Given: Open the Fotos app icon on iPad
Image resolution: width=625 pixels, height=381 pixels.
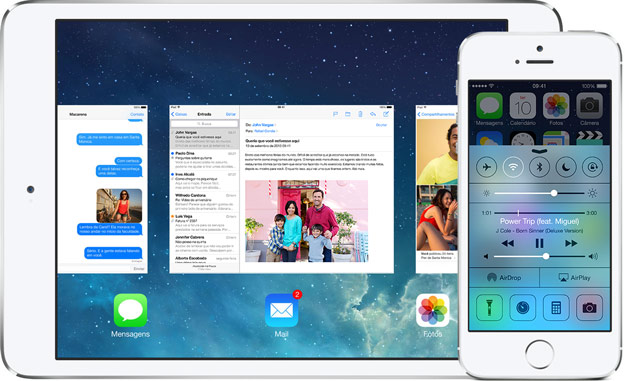Looking at the screenshot, I should [x=433, y=310].
